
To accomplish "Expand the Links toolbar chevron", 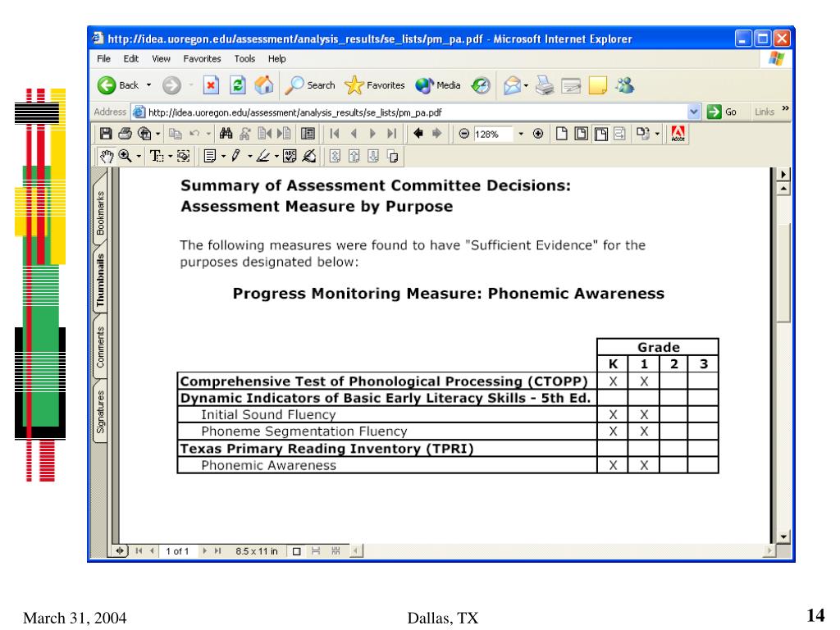I will pyautogui.click(x=785, y=108).
